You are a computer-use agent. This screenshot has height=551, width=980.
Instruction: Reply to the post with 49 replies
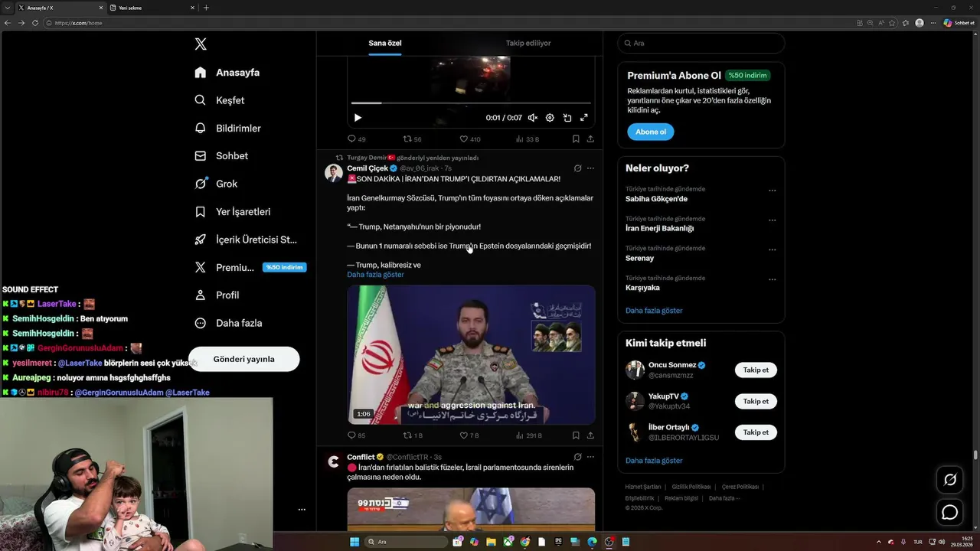coord(356,139)
